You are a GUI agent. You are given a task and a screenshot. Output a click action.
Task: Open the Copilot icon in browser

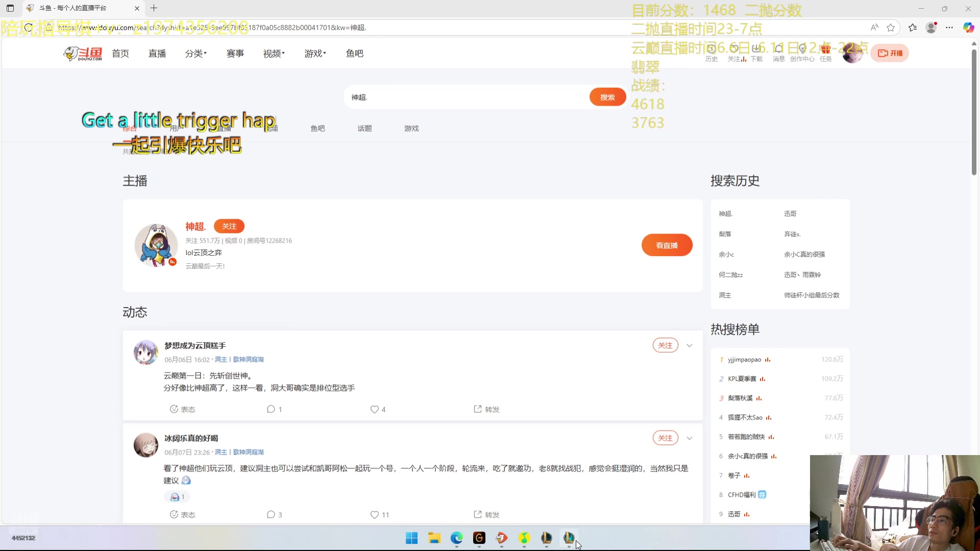tap(968, 28)
